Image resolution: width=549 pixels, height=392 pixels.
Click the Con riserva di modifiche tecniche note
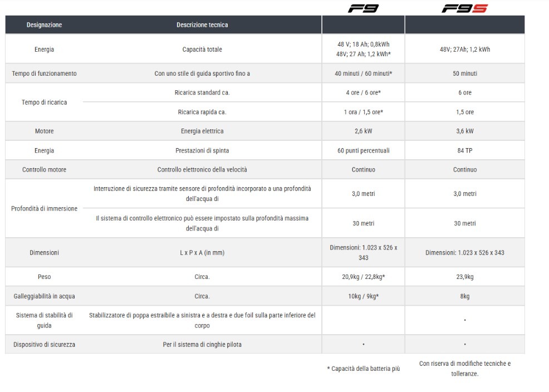(x=464, y=369)
